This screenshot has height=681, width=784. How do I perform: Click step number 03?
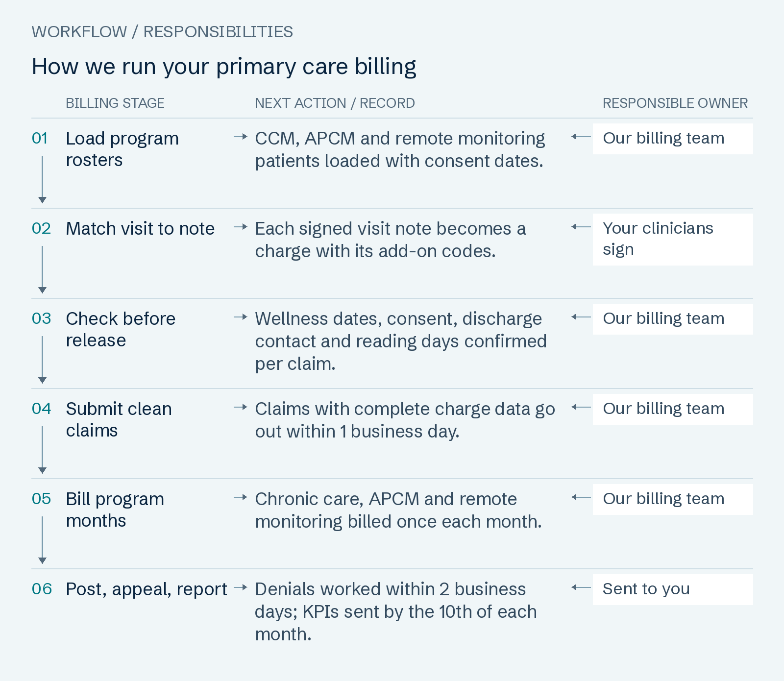(41, 318)
